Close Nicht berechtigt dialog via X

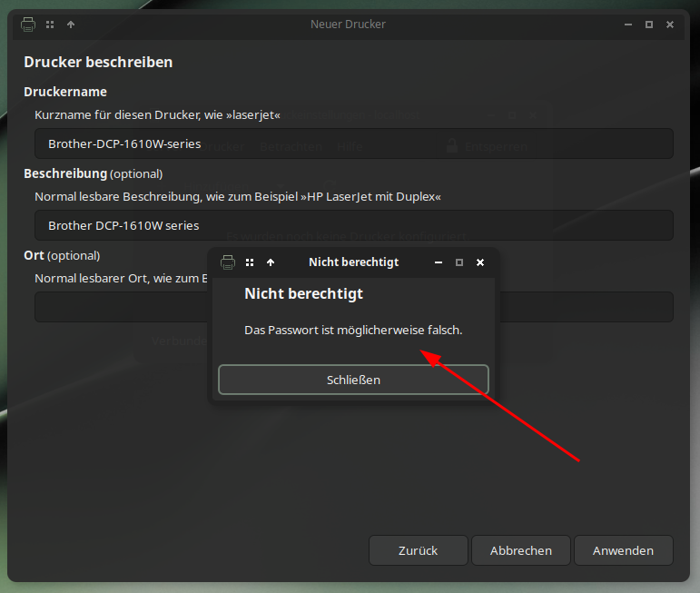[480, 262]
